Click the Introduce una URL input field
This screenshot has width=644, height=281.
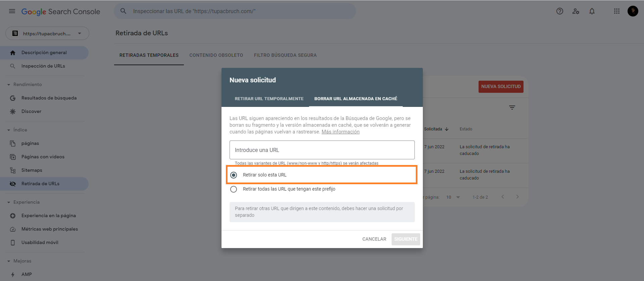321,150
